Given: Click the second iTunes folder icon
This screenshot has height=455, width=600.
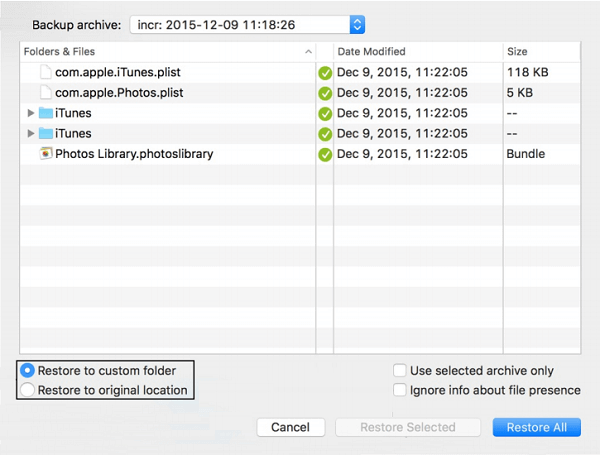Looking at the screenshot, I should point(46,134).
